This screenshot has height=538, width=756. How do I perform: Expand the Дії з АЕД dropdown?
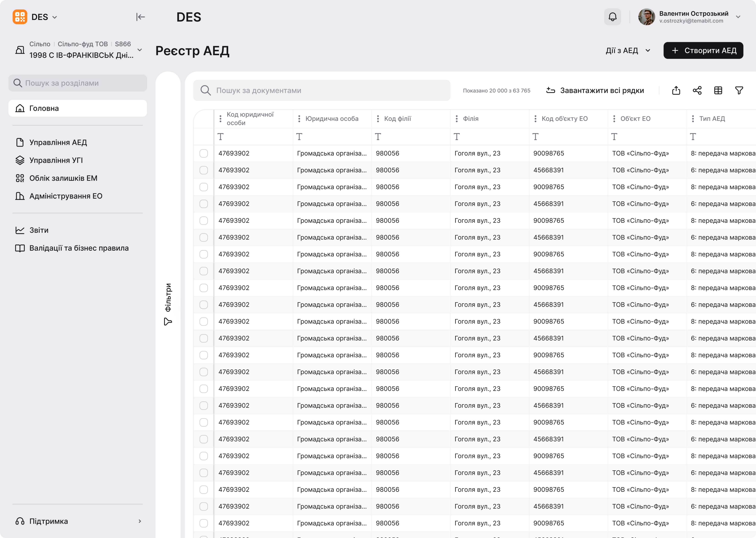[x=628, y=50]
